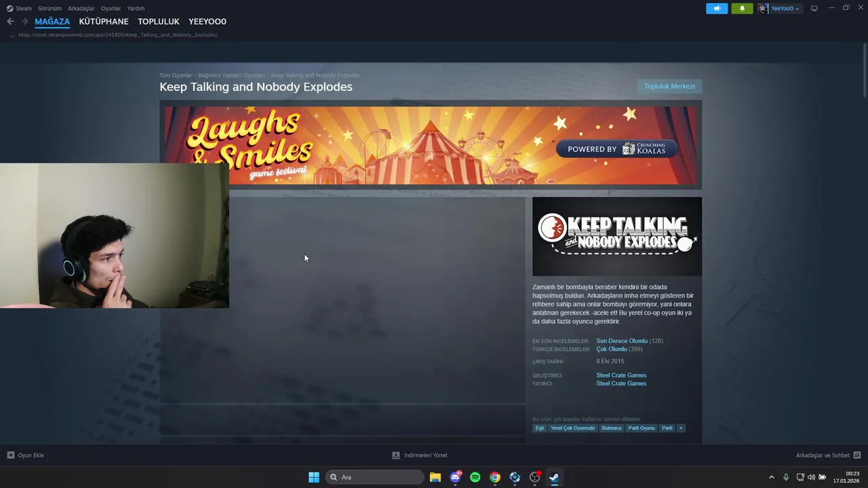Open File Explorer from taskbar
868x488 pixels.
tap(435, 477)
